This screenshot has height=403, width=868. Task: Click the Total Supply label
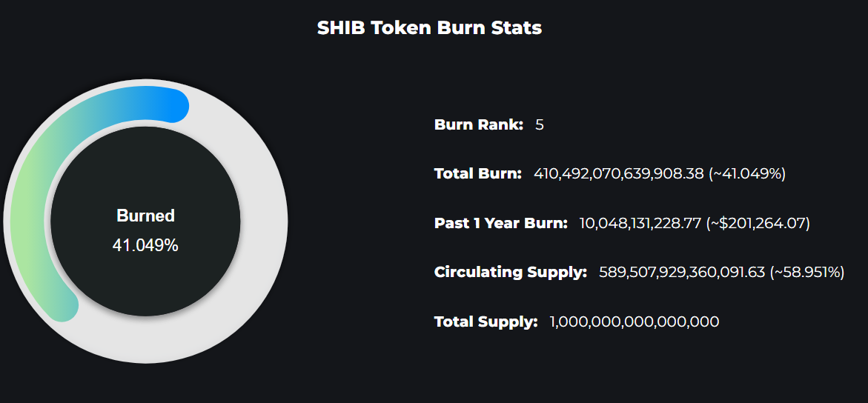[x=486, y=322]
